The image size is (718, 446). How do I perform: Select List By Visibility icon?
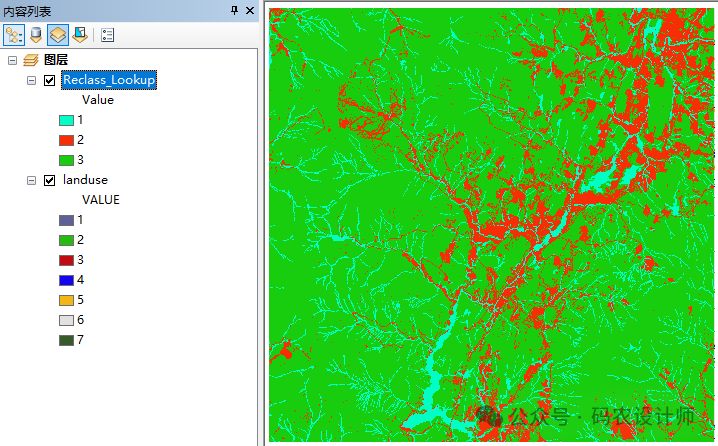(x=58, y=35)
